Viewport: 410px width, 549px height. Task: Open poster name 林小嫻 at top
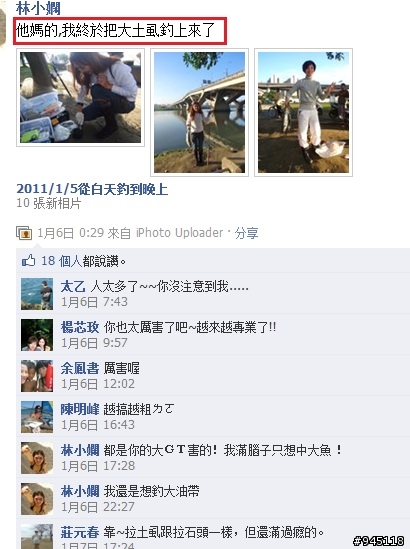(x=38, y=8)
